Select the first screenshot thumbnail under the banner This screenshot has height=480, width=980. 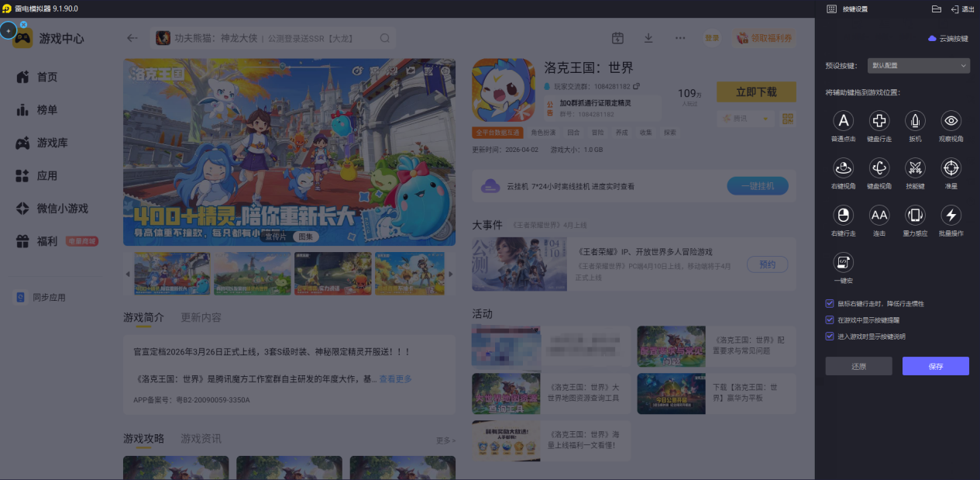coord(172,273)
